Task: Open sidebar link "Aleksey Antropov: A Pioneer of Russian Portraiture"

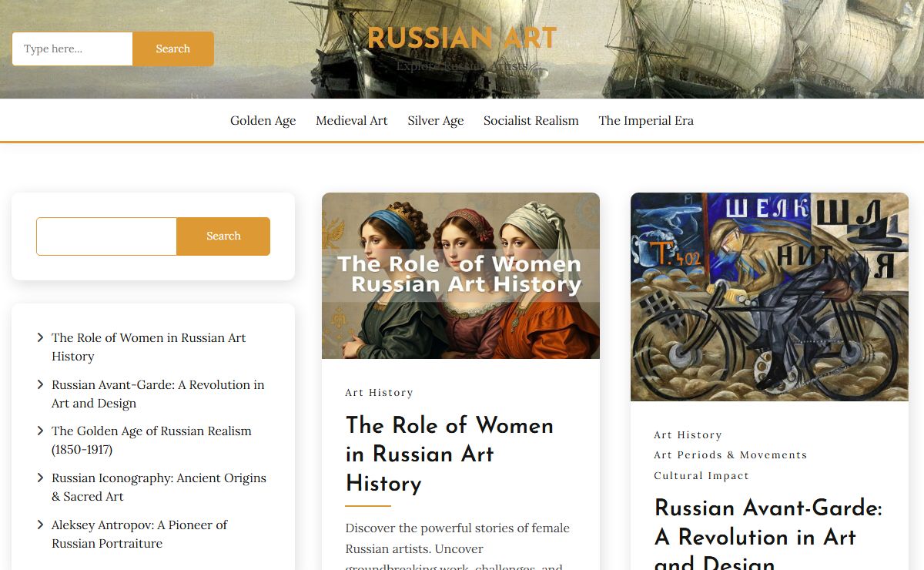Action: tap(139, 534)
